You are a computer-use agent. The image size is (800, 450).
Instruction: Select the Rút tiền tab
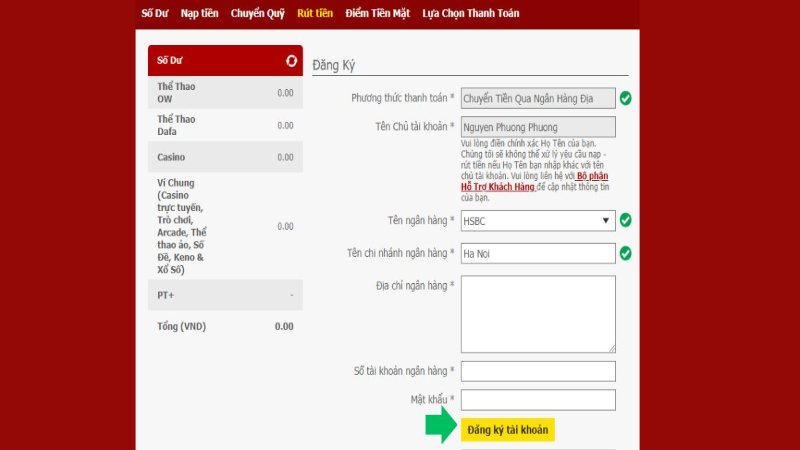coord(315,13)
